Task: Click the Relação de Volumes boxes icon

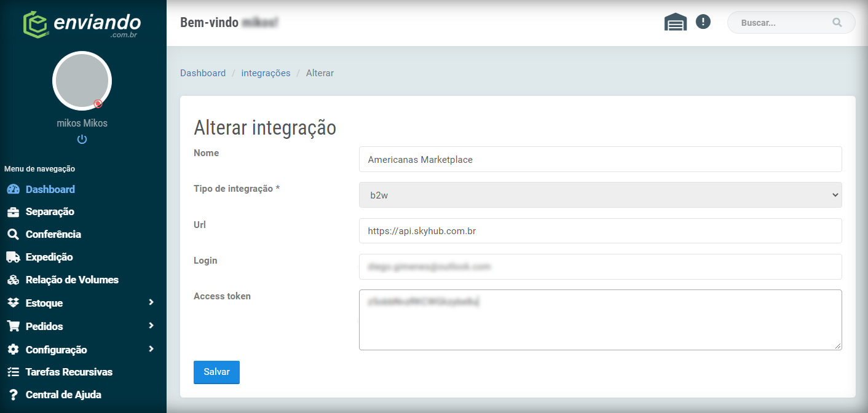Action: [x=14, y=280]
